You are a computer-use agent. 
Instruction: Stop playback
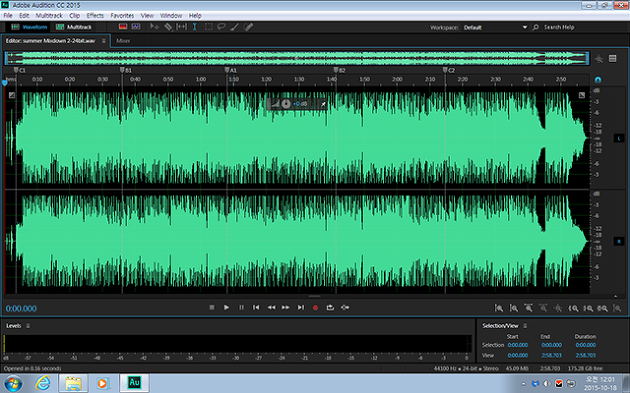212,307
